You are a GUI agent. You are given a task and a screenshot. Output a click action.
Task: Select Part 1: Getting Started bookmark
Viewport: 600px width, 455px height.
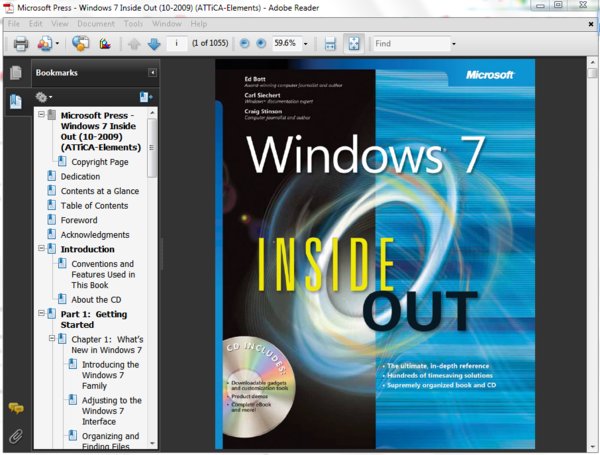(94, 320)
